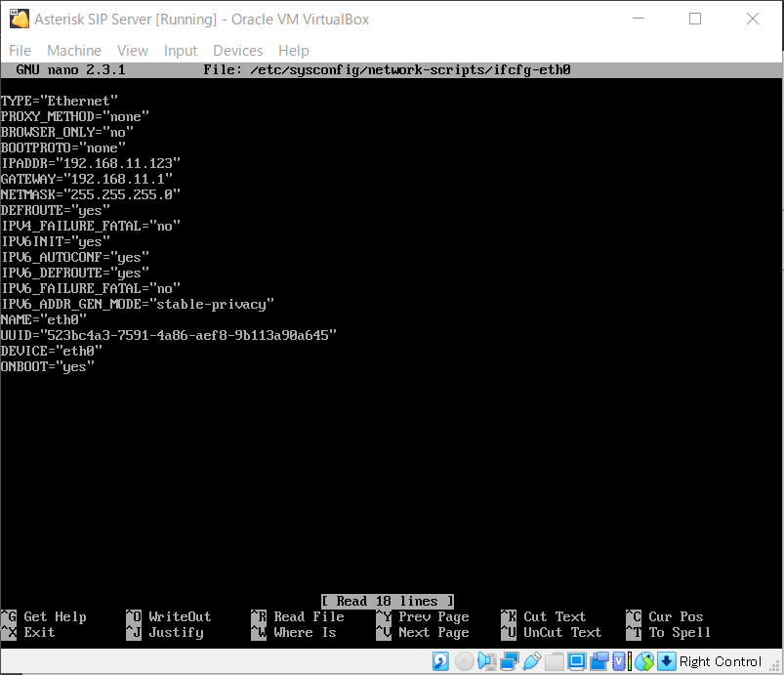Click the mouse integration status icon

644,661
